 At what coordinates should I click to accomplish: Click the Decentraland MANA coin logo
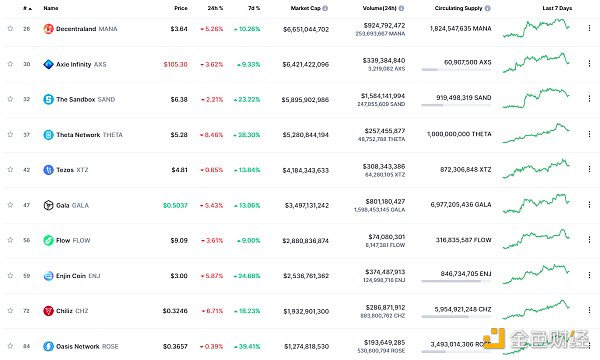pos(48,29)
